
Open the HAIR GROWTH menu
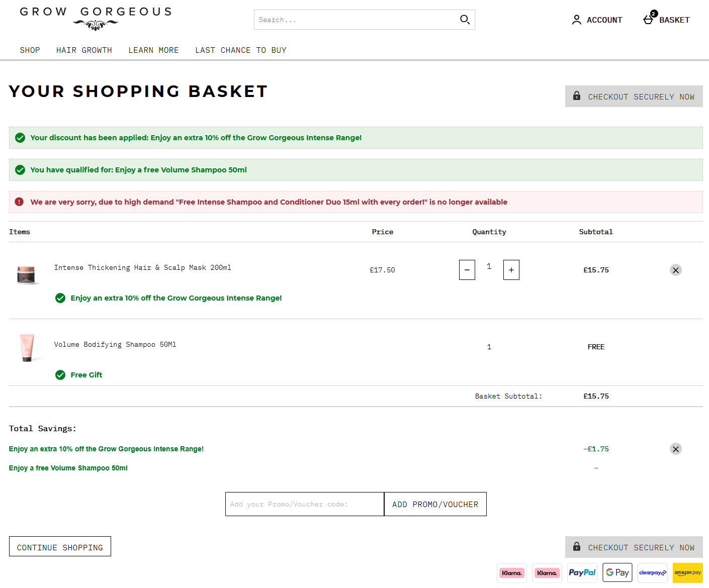pos(84,50)
